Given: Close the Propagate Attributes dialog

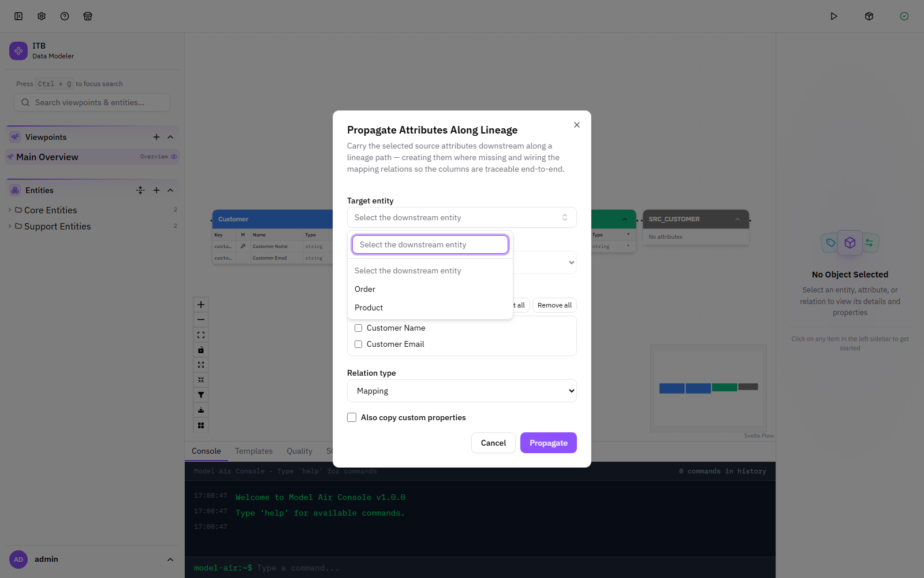Looking at the screenshot, I should tap(577, 125).
